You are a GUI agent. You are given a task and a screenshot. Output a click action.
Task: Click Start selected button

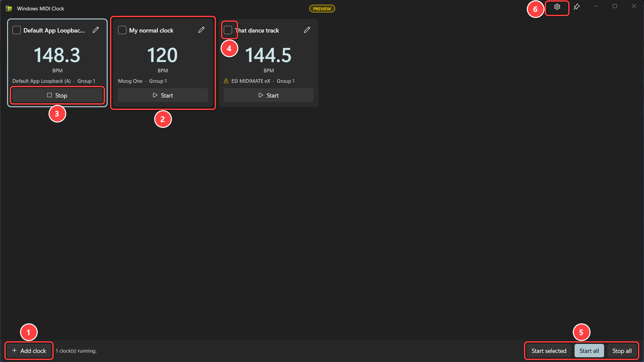click(x=549, y=351)
